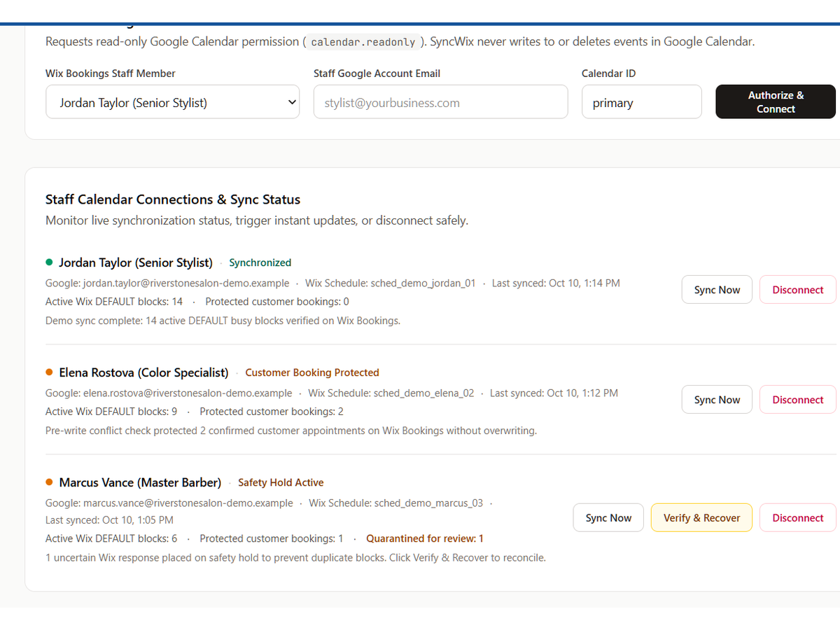Image resolution: width=840 pixels, height=630 pixels.
Task: Click jordan.taylor Google email text
Action: (x=167, y=283)
